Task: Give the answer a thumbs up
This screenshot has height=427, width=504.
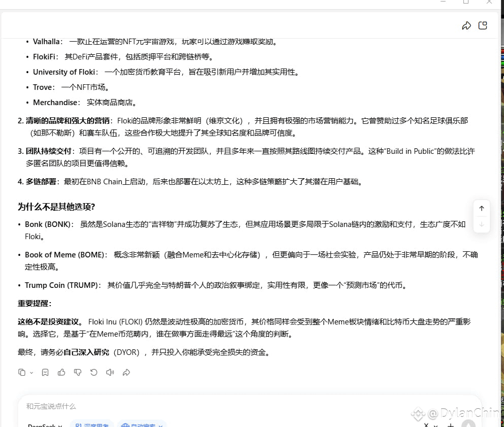Action: tap(61, 372)
